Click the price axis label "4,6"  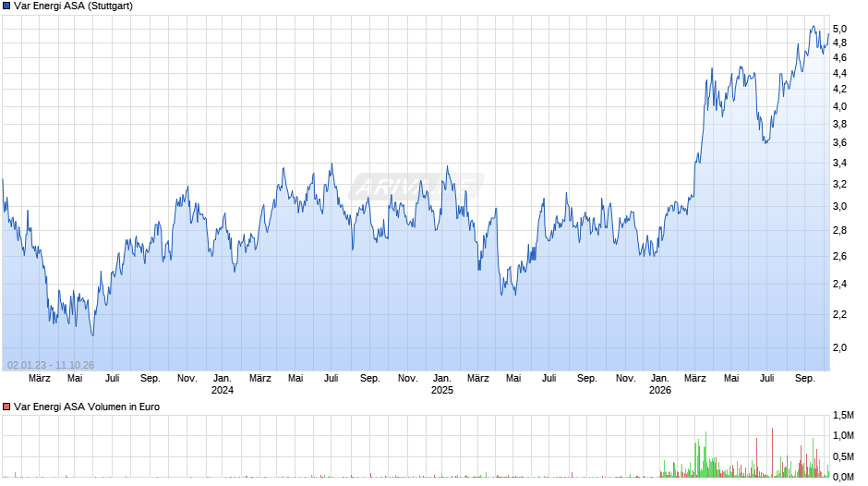pyautogui.click(x=839, y=57)
